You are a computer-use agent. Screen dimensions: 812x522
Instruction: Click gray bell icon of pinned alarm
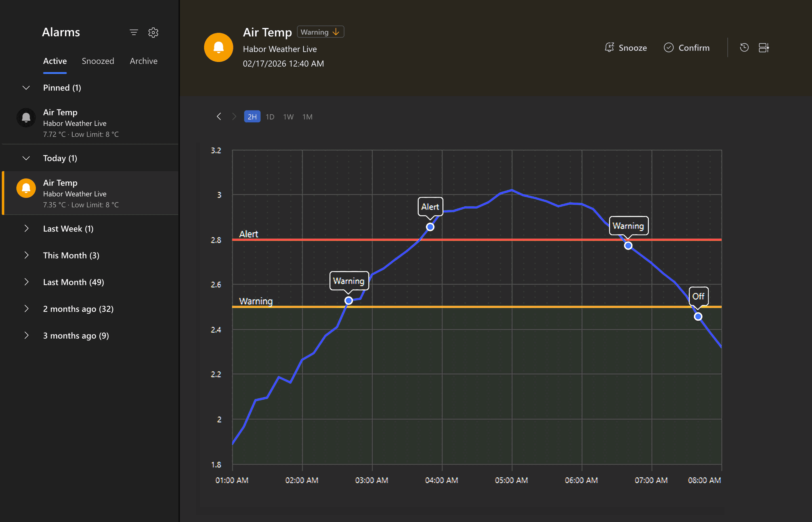click(26, 118)
